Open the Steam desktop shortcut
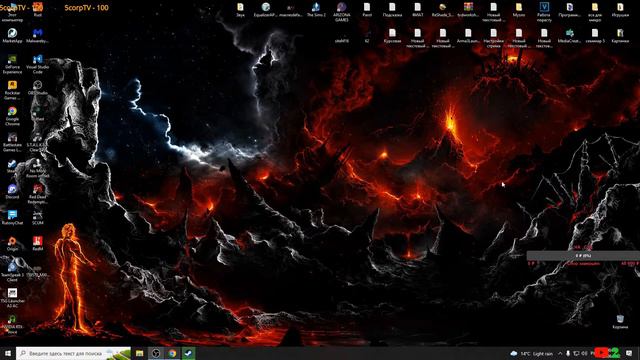Viewport: 640px width, 360px height. coord(12,166)
